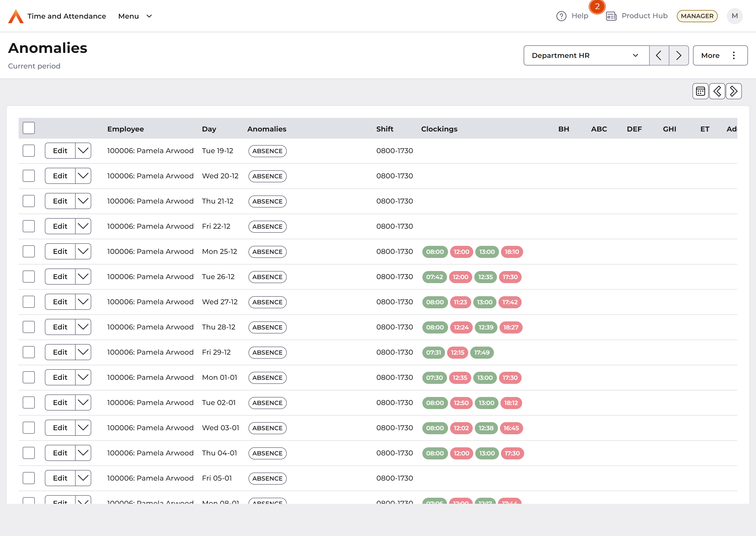Image resolution: width=756 pixels, height=536 pixels.
Task: Expand Edit options arrow for Wed 20-12
Action: pos(83,176)
